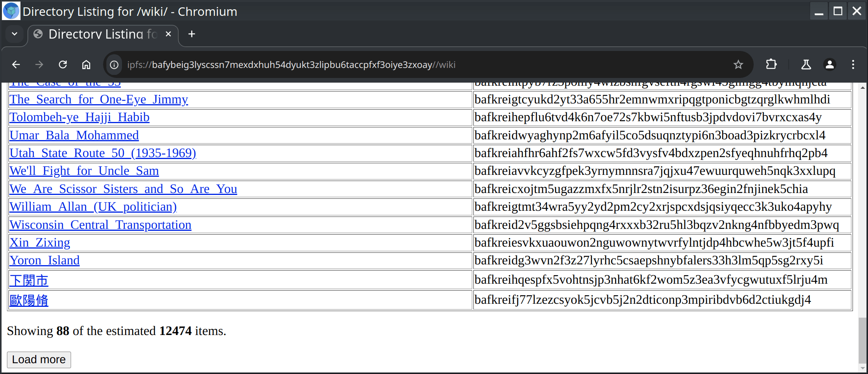This screenshot has height=374, width=868.
Task: Expand the favorites star for bookmark options
Action: (x=738, y=64)
